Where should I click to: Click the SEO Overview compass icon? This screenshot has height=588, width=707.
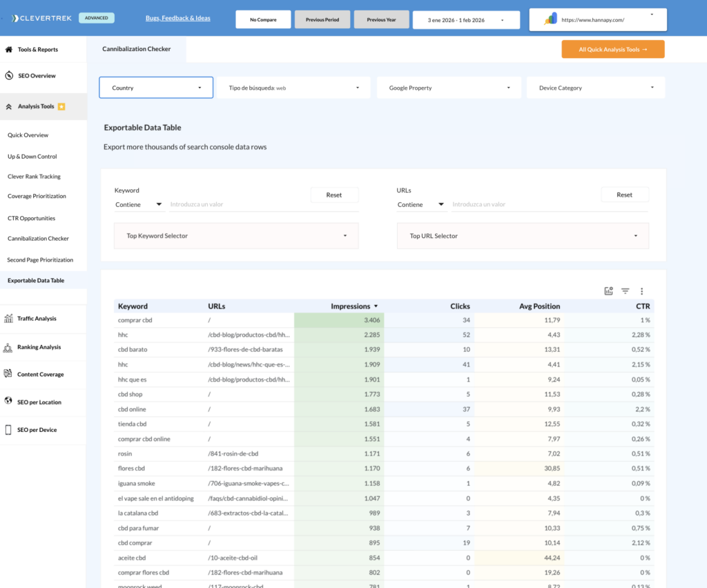pyautogui.click(x=9, y=76)
